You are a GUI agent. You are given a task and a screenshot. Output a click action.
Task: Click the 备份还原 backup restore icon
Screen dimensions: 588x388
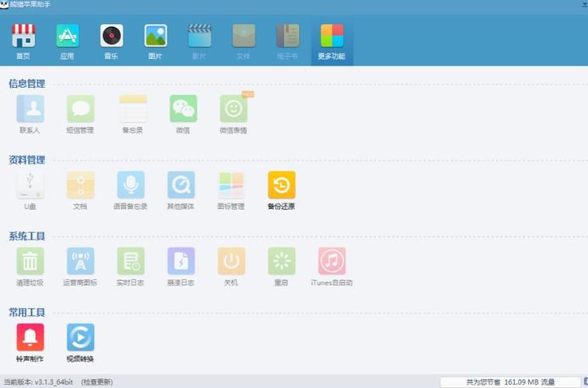pyautogui.click(x=281, y=185)
